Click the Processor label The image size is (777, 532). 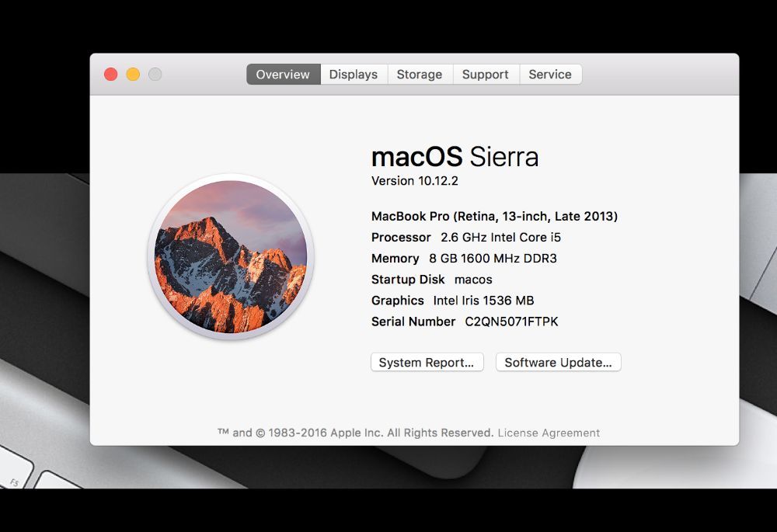pos(401,238)
